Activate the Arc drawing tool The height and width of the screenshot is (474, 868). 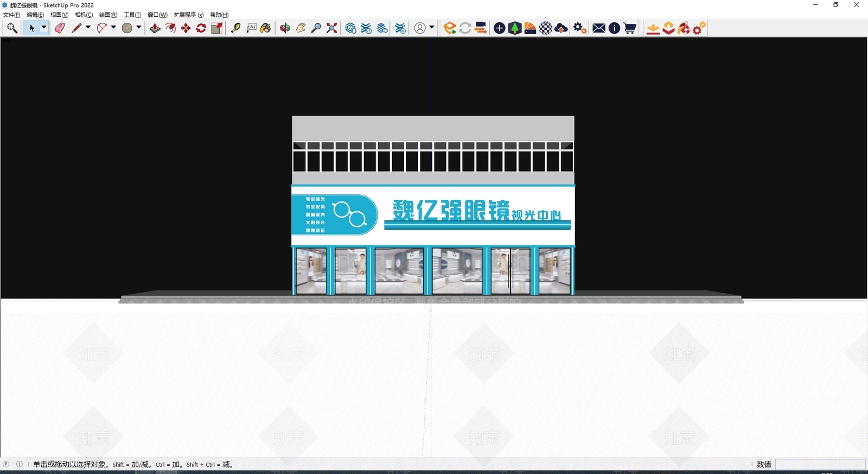[101, 28]
